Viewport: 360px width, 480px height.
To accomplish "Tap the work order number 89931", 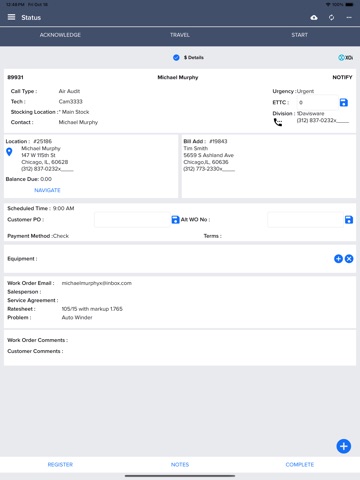I will point(15,77).
